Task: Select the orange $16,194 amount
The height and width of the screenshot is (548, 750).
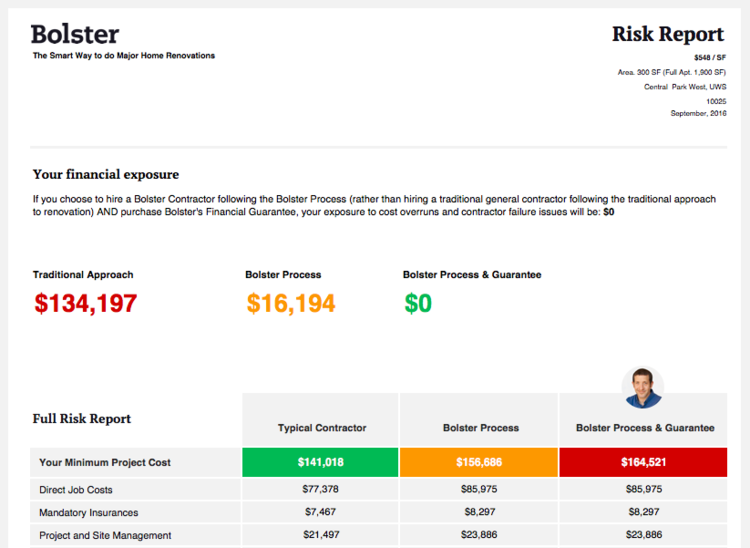Action: [291, 303]
